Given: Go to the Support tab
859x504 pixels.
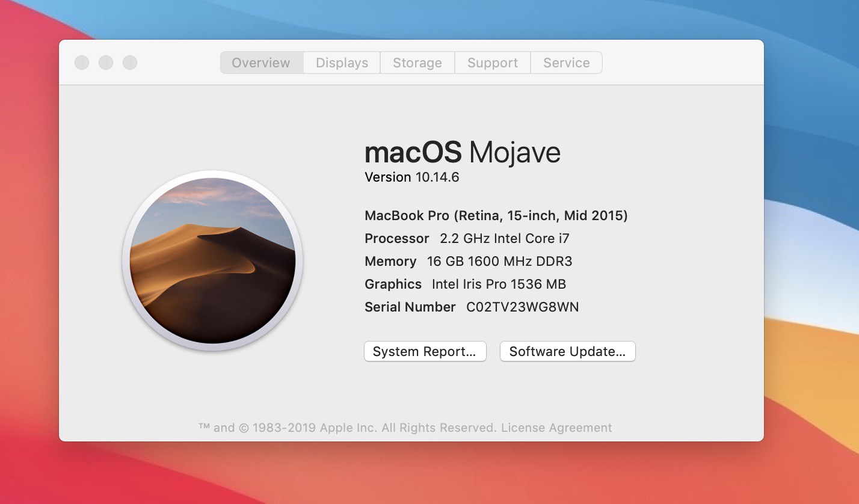Looking at the screenshot, I should coord(492,63).
